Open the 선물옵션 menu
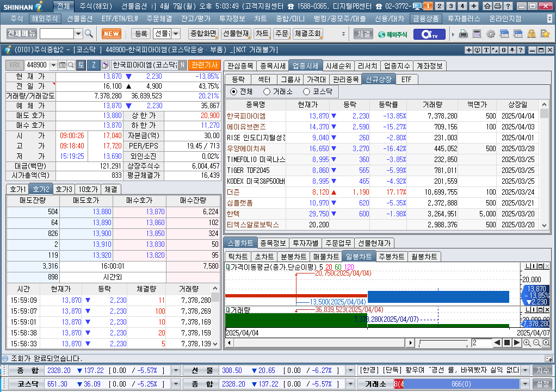556x392 pixels. (80, 18)
